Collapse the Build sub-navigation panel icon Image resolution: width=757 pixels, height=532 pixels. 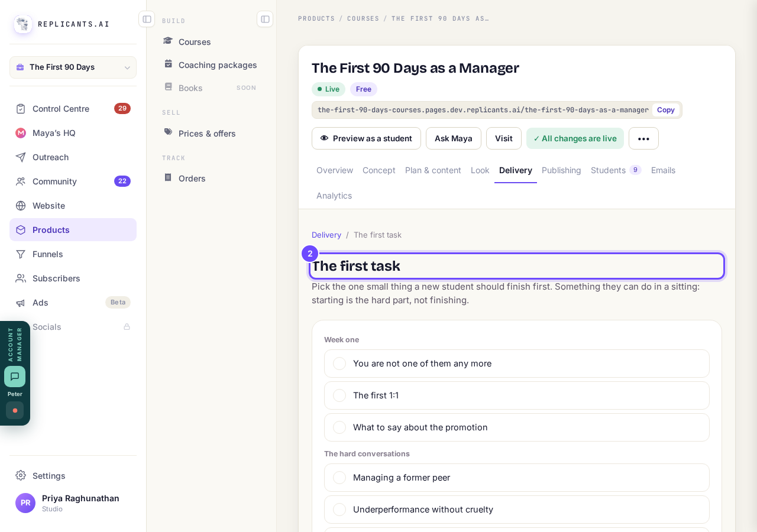tap(265, 19)
